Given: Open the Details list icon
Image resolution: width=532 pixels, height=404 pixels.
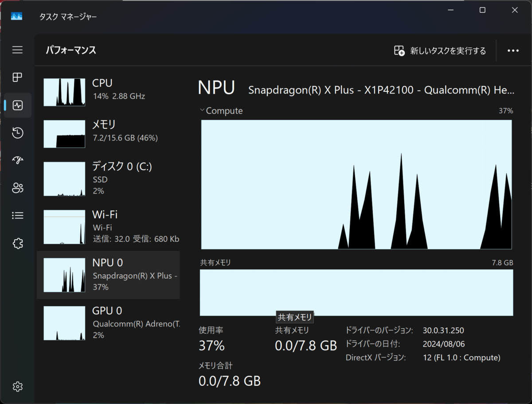Looking at the screenshot, I should point(17,216).
